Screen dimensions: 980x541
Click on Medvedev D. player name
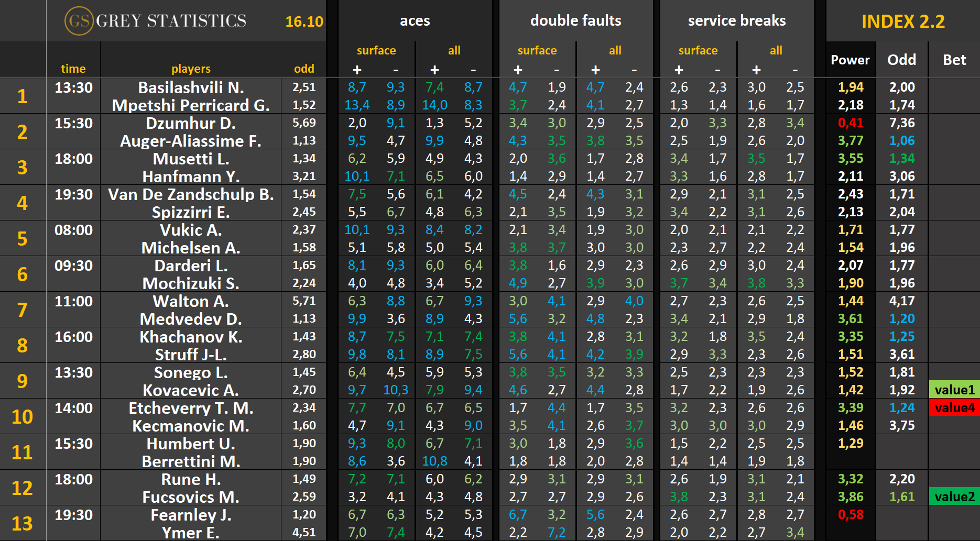(x=191, y=319)
